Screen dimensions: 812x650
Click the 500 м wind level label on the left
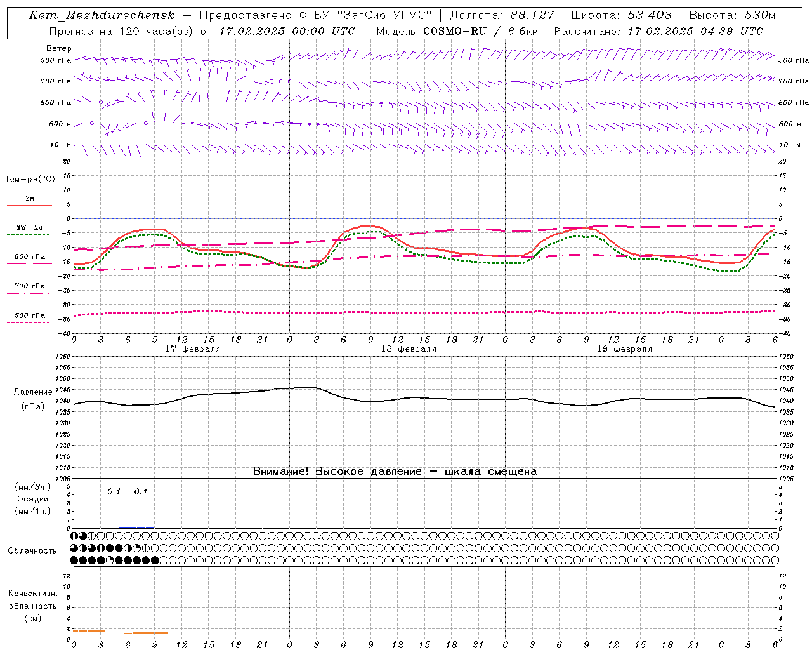[x=60, y=124]
